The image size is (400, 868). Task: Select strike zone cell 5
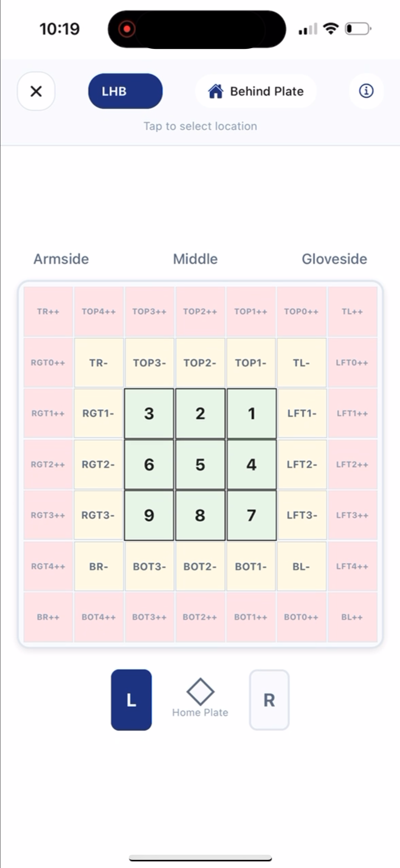click(x=200, y=465)
